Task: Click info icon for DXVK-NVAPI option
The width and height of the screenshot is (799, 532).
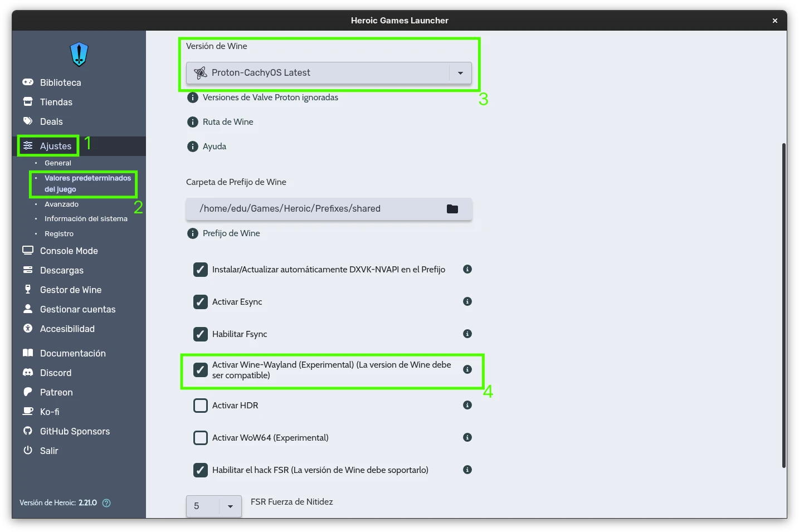Action: (x=467, y=269)
